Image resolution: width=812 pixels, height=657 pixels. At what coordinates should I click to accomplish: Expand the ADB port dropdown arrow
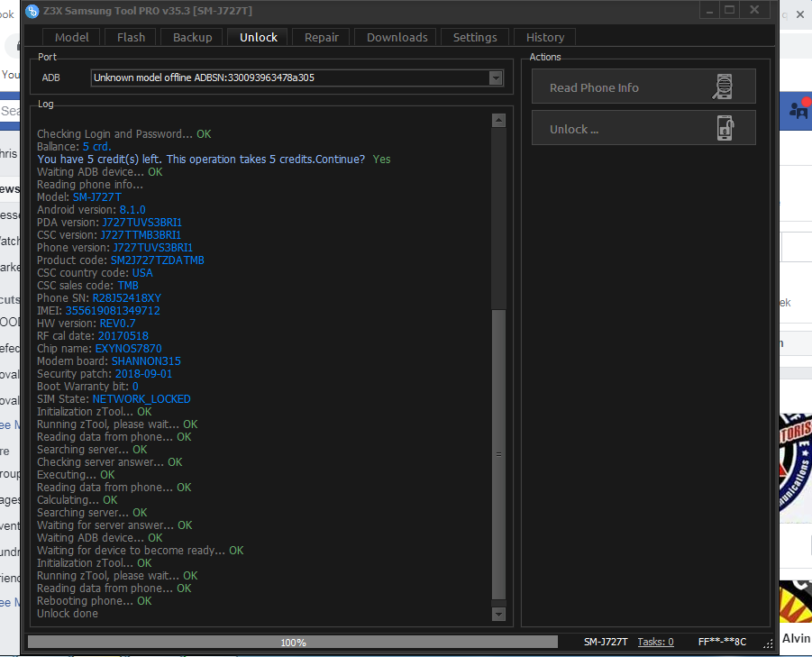(x=496, y=78)
